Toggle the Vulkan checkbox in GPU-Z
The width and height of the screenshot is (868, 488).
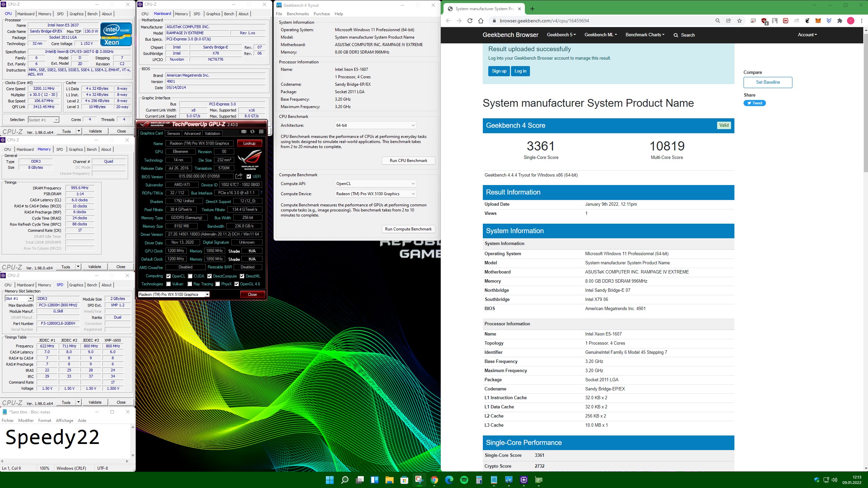pos(169,284)
